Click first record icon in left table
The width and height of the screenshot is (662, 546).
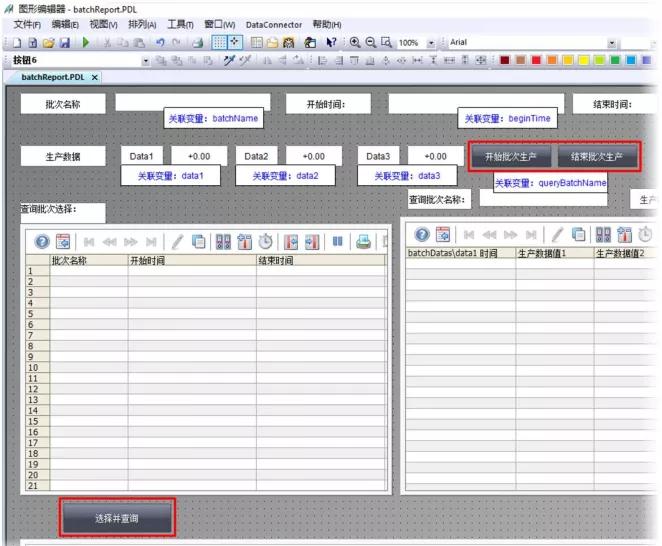(x=89, y=242)
